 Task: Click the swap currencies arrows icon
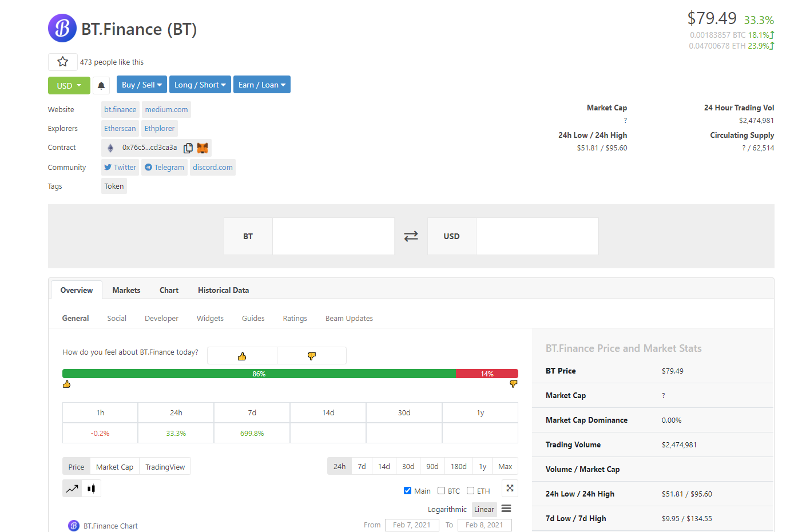pos(411,236)
